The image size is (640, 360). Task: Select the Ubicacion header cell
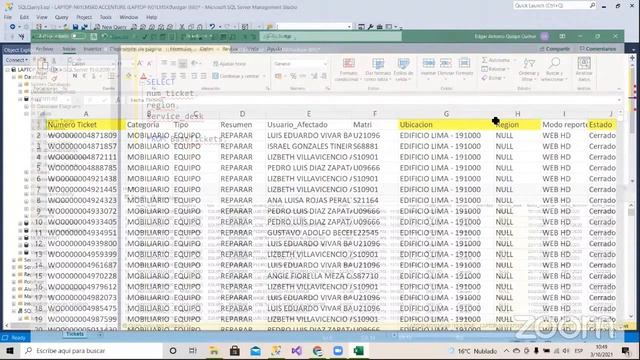[x=446, y=124]
